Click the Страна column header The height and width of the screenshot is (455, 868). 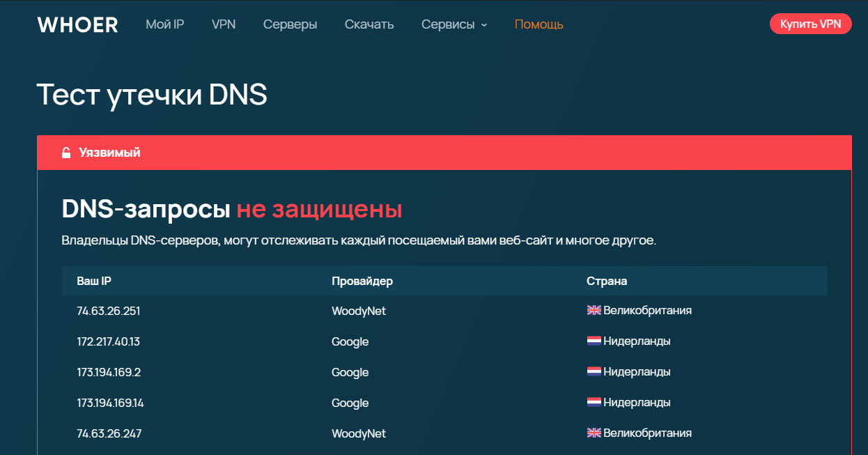tap(606, 281)
